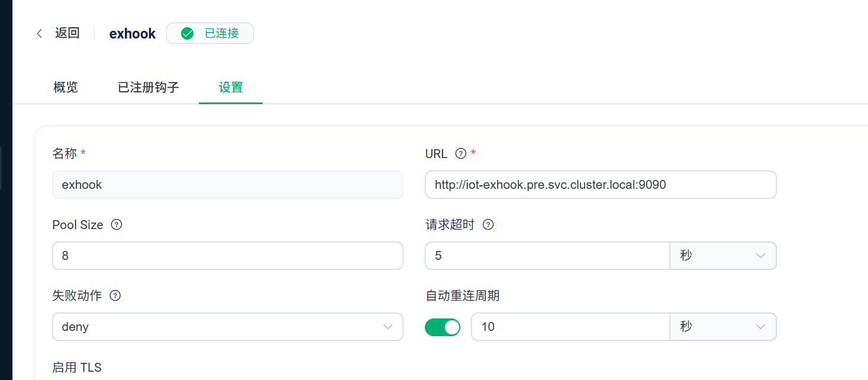Switch to the 概览 tab
The width and height of the screenshot is (868, 380).
(66, 88)
